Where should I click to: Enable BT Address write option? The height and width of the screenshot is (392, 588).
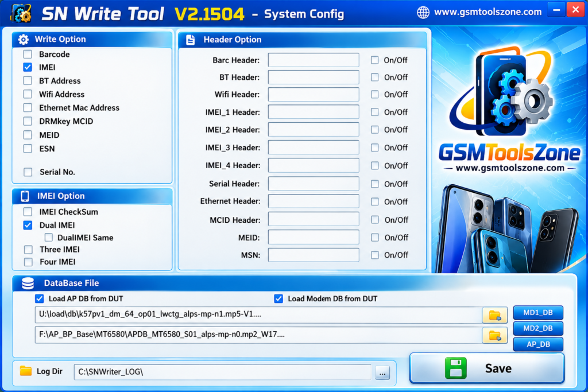[28, 80]
